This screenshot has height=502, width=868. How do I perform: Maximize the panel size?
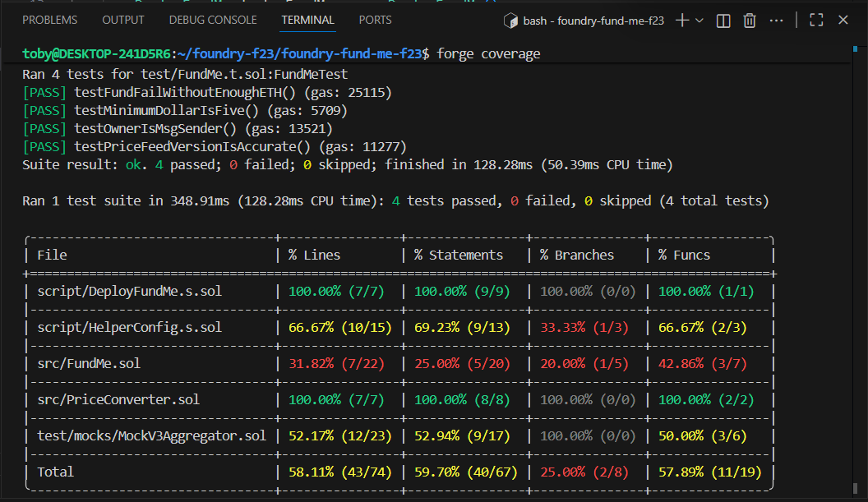pos(816,21)
